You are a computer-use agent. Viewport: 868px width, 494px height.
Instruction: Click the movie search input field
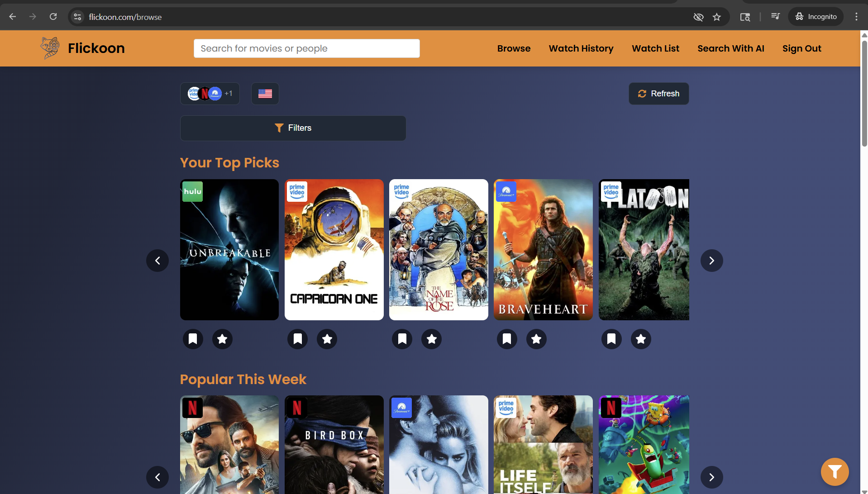click(x=306, y=48)
